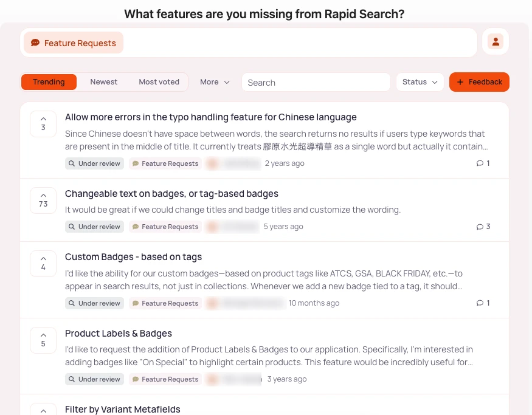
Task: Upvote the Custom Badges based on tags request
Action: click(x=43, y=264)
